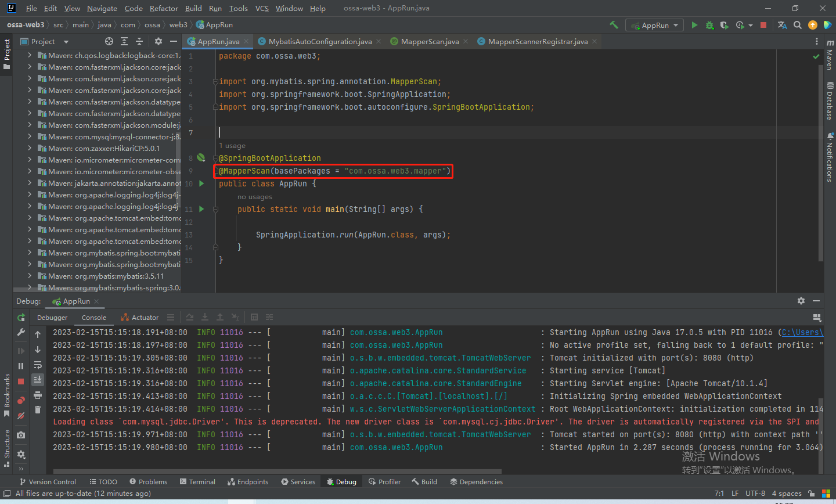Switch to the Actuator tab

coord(139,318)
